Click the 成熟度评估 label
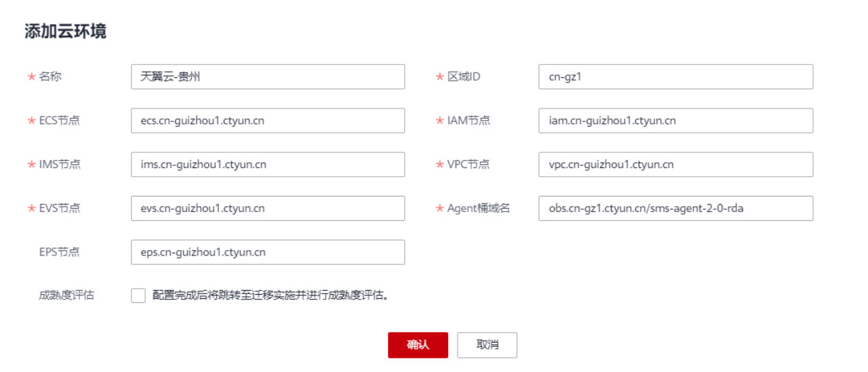Image resolution: width=868 pixels, height=372 pixels. pyautogui.click(x=66, y=295)
